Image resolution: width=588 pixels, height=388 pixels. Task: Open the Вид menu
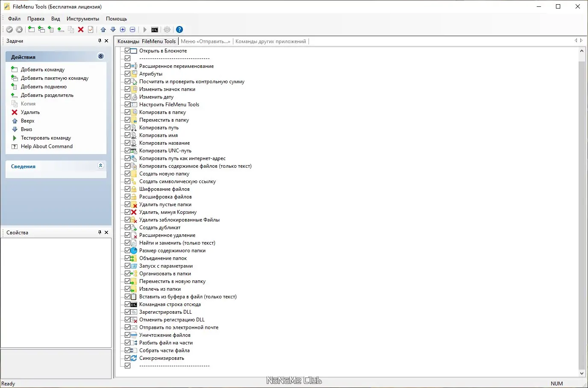pos(56,19)
